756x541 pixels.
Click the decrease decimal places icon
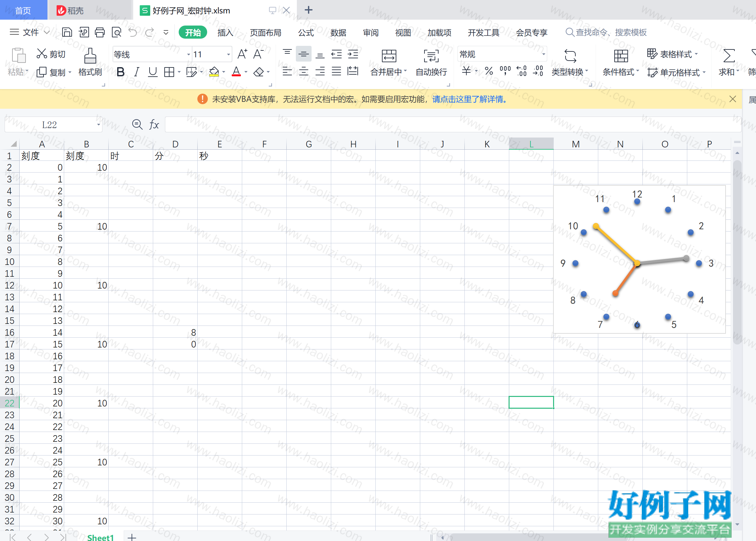click(x=538, y=71)
